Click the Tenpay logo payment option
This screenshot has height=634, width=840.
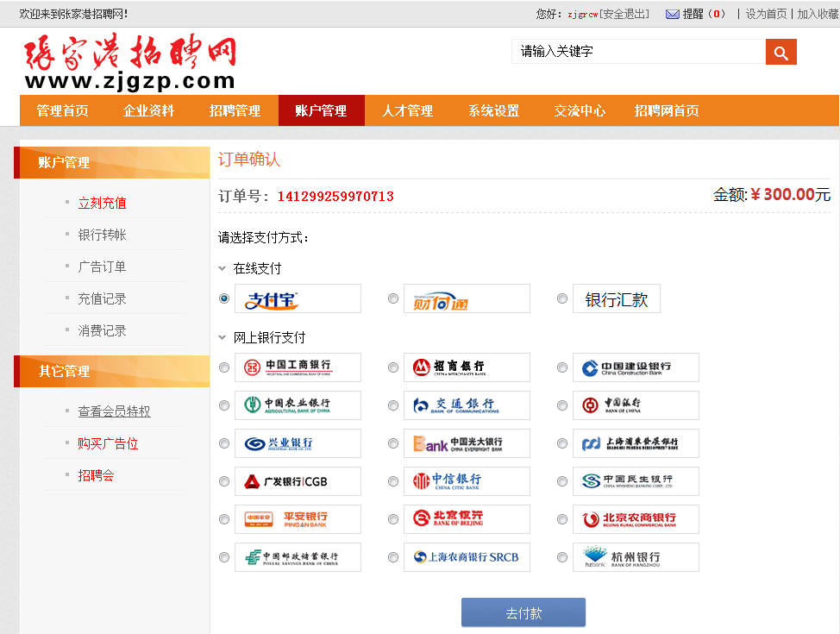(467, 298)
